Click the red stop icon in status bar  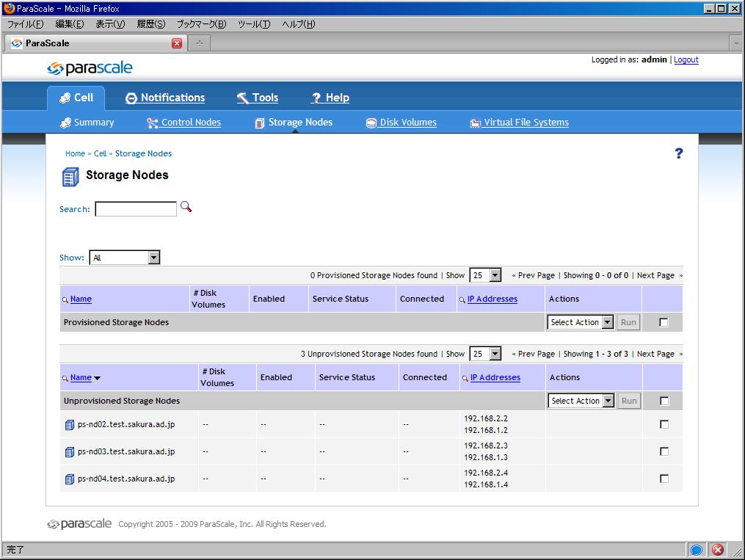coord(718,550)
